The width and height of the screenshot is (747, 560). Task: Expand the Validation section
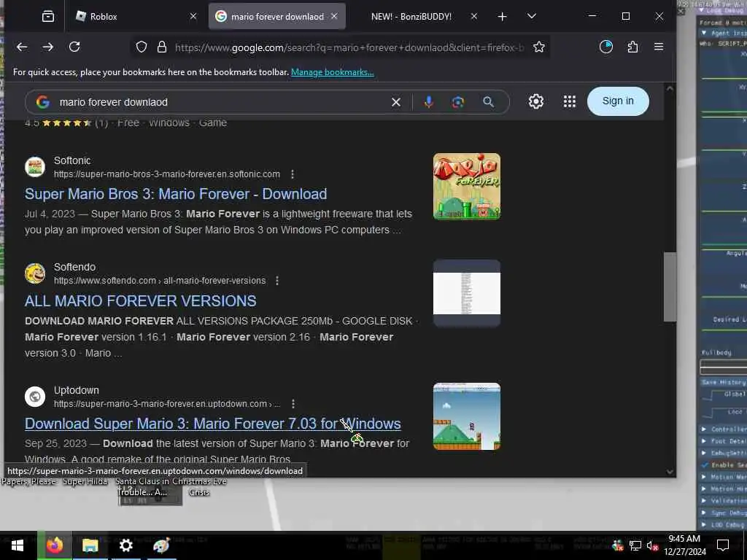[704, 500]
